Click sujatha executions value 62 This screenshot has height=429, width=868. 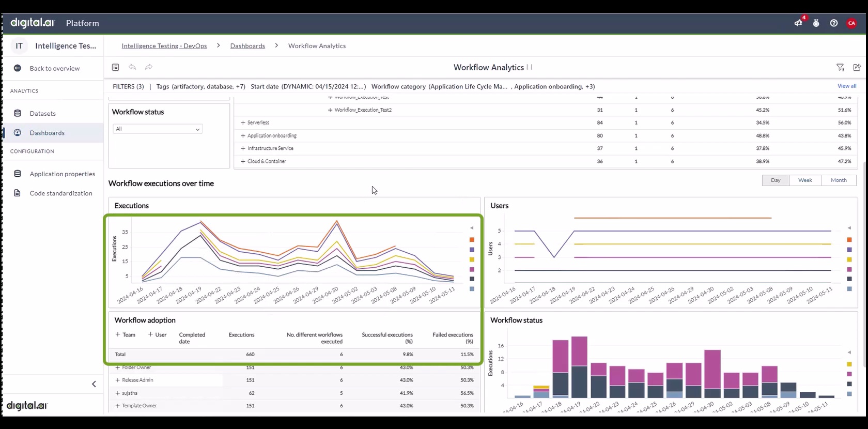(x=252, y=393)
